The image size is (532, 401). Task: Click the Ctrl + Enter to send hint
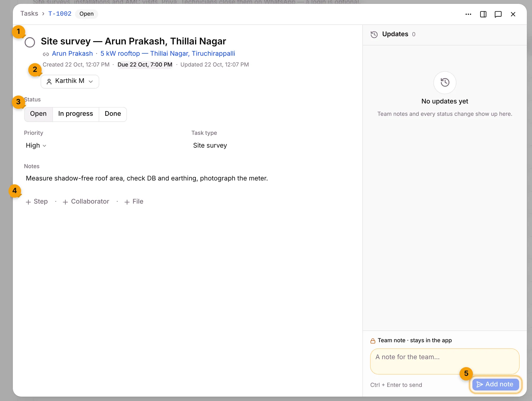pyautogui.click(x=396, y=385)
